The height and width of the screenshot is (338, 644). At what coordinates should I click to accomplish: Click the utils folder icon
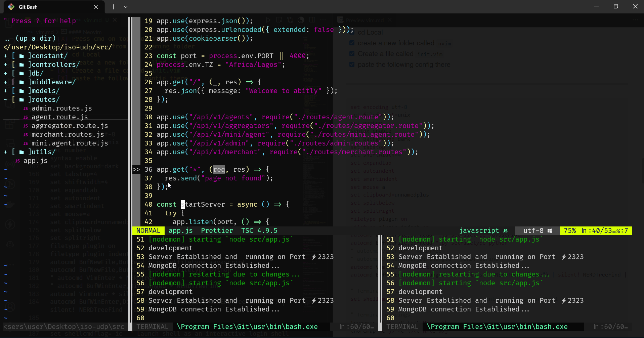[x=22, y=152]
